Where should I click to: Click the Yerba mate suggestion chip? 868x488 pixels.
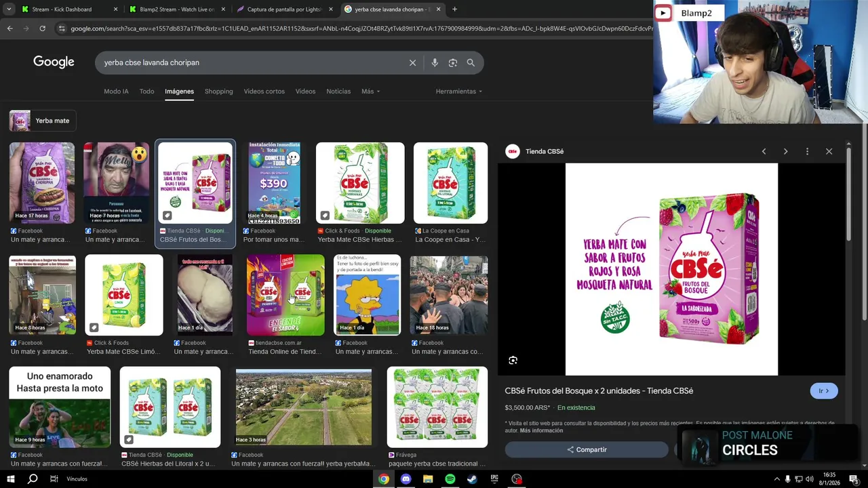(x=43, y=121)
